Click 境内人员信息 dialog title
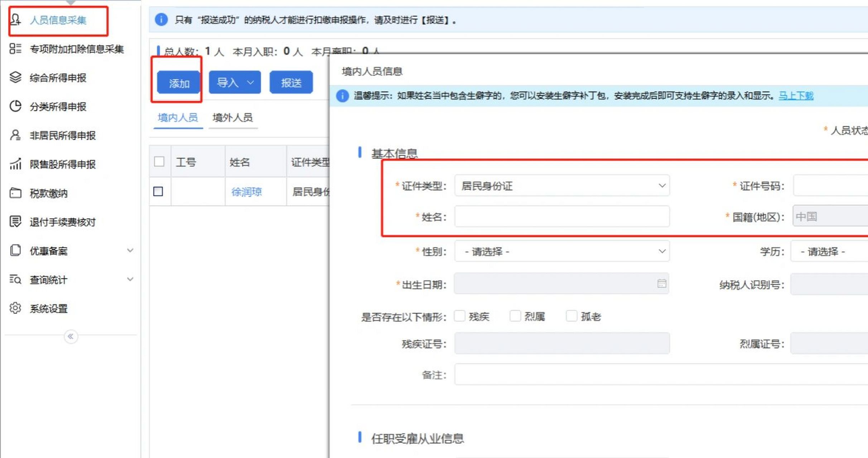Screen dimensions: 868x458 (372, 71)
